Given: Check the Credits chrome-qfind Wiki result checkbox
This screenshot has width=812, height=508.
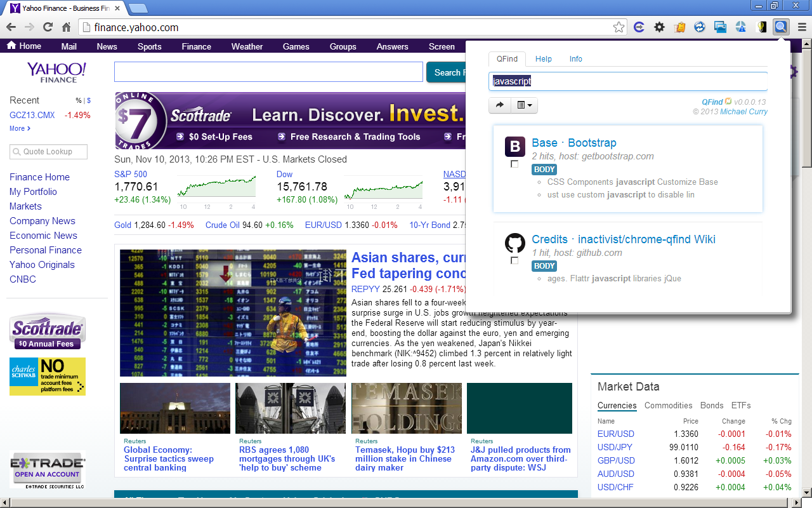Looking at the screenshot, I should click(514, 260).
